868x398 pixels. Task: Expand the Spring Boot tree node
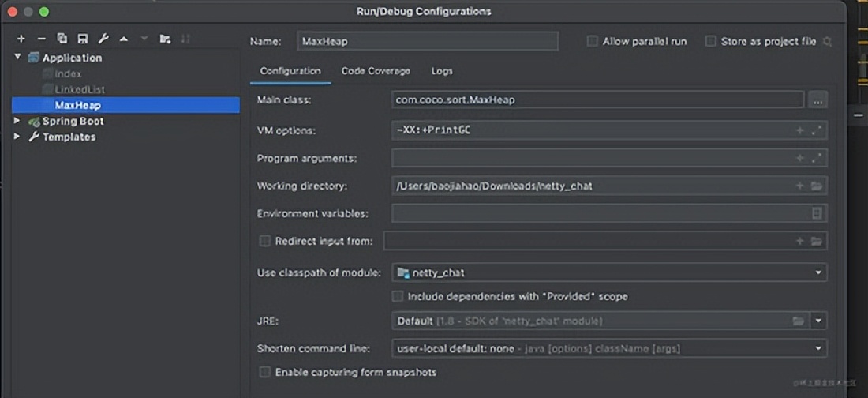click(17, 121)
